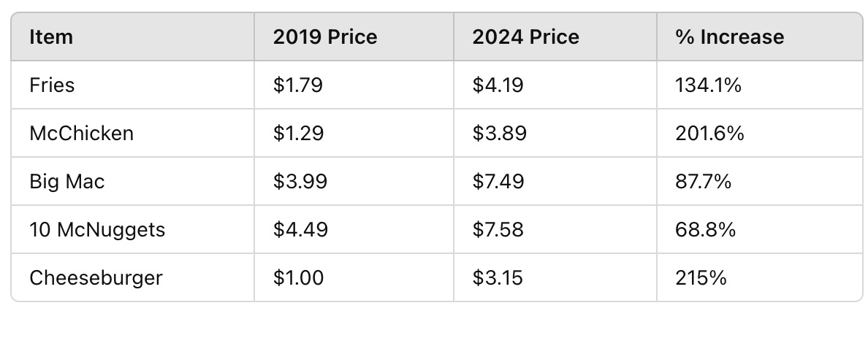Click the $7.49 Big Mac price
This screenshot has width=868, height=346.
click(x=498, y=182)
